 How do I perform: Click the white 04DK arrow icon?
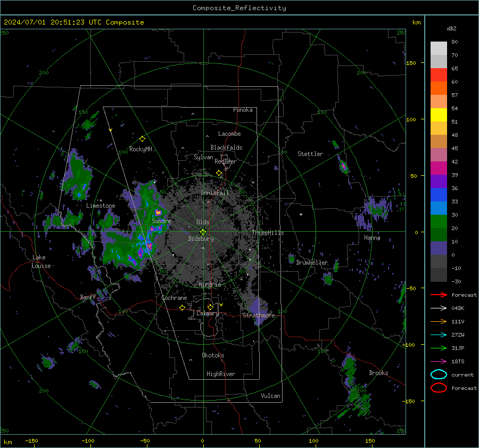point(439,308)
